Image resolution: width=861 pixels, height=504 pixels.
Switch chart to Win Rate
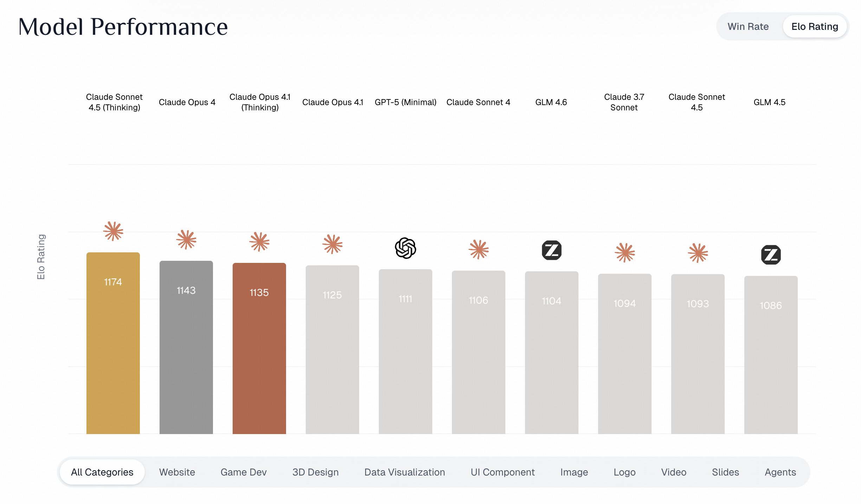748,27
